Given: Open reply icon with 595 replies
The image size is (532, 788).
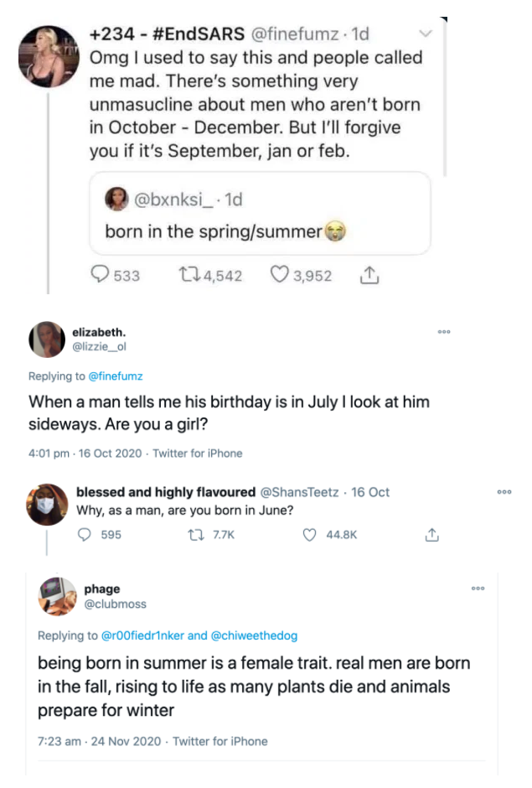Looking at the screenshot, I should 85,534.
